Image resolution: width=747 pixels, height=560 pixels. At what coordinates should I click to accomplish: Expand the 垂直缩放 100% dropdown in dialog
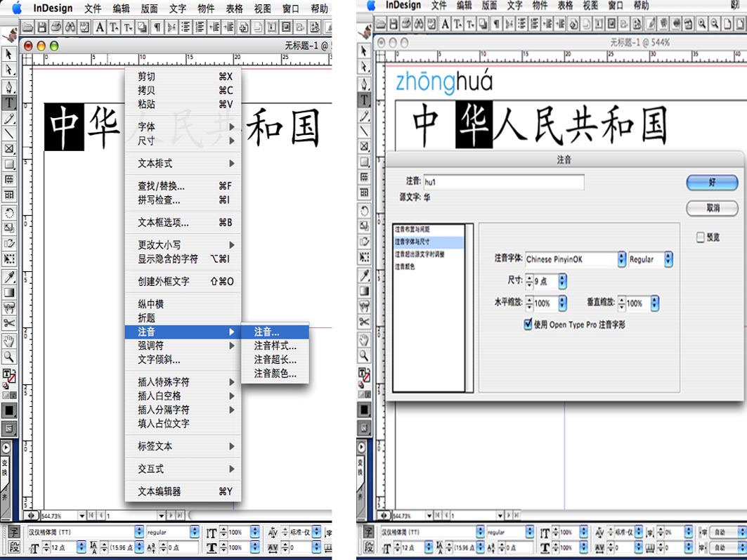654,304
